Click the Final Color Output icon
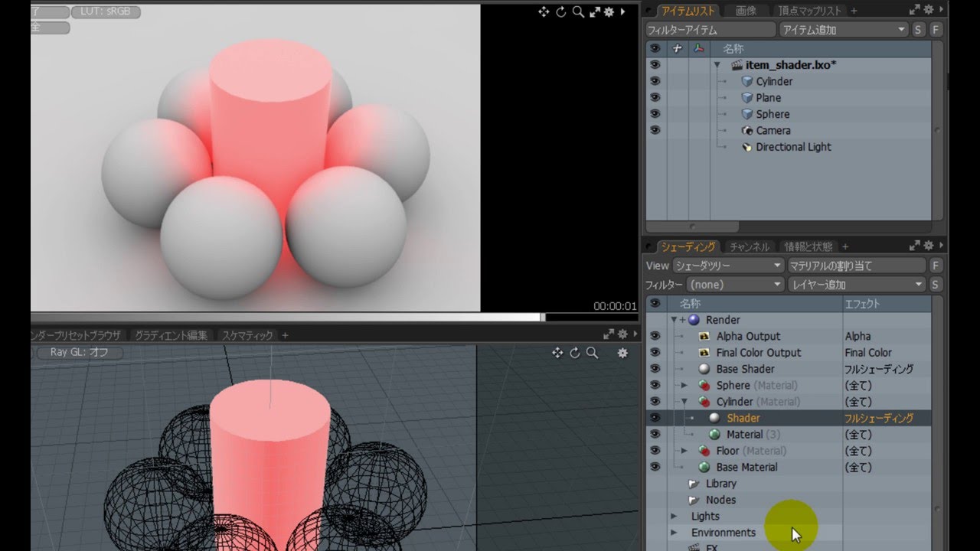 [705, 353]
